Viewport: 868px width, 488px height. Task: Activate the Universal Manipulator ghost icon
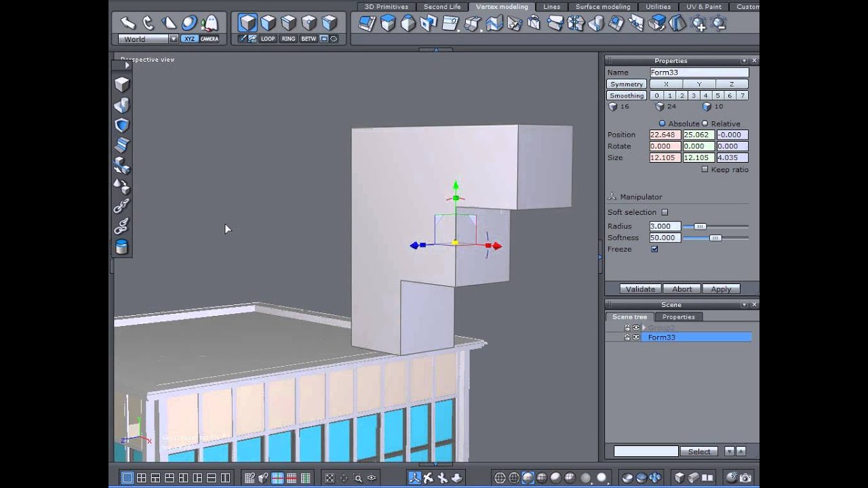pyautogui.click(x=210, y=23)
